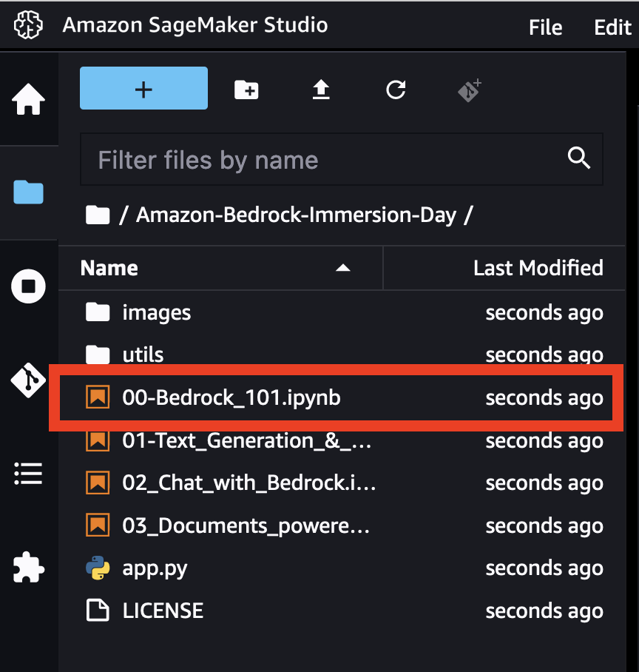The image size is (639, 672).
Task: Go to root via breadcrumb folder icon
Action: click(98, 215)
